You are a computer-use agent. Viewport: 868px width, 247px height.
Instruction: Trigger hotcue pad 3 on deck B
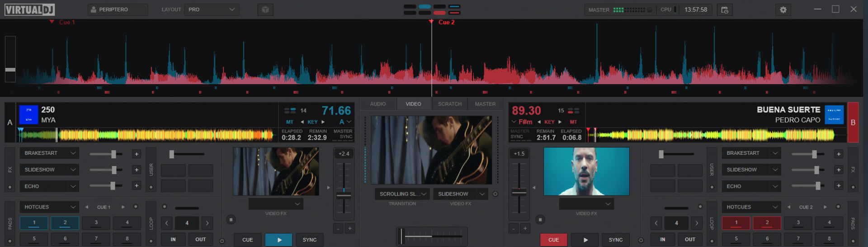pos(798,223)
